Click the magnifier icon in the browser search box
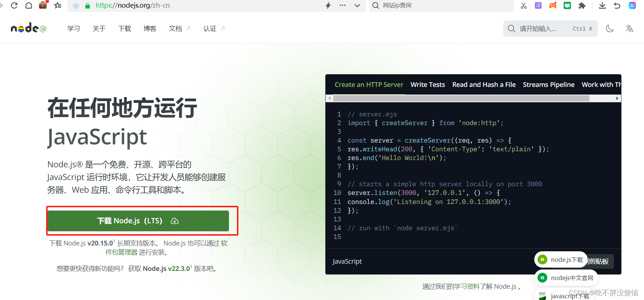 [376, 5]
